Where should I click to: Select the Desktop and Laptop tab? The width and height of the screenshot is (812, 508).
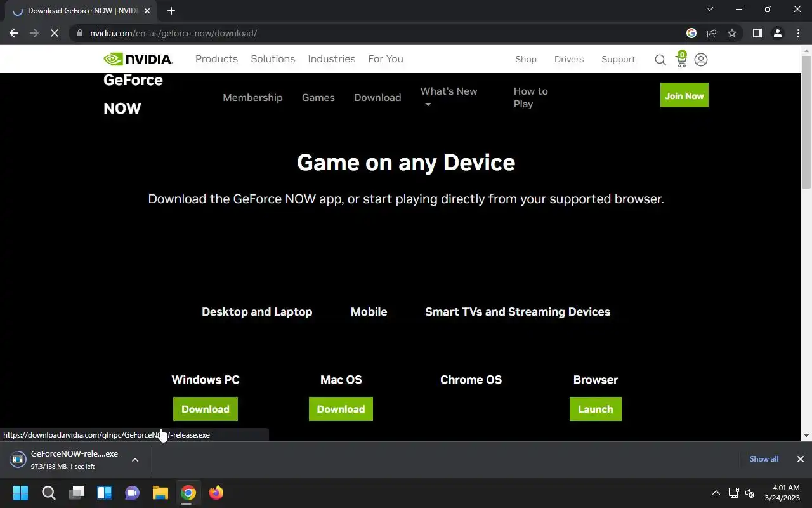[x=257, y=312]
